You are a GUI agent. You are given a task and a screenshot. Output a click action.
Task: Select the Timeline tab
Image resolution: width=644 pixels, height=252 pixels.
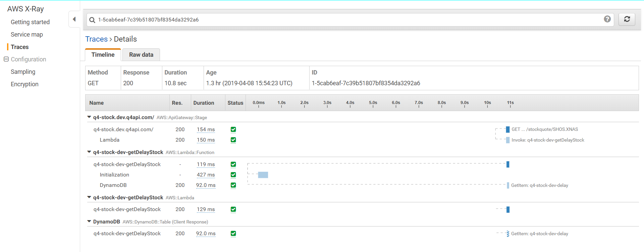click(103, 55)
